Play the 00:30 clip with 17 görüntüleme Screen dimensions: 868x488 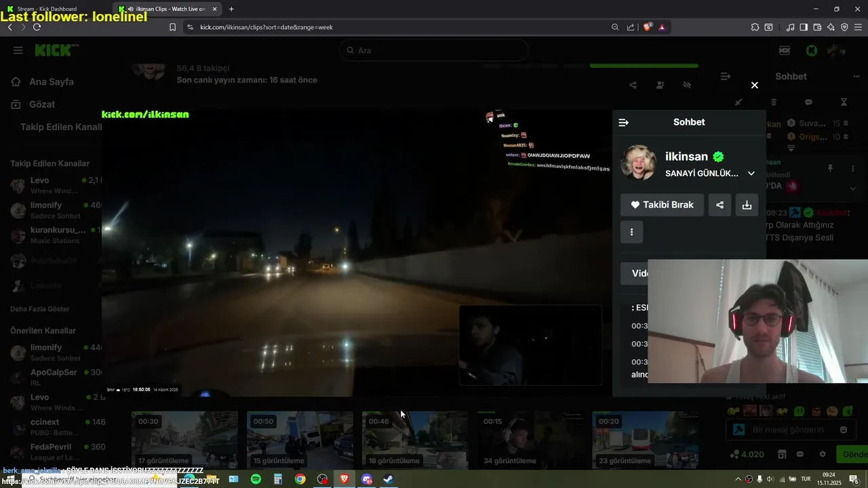pyautogui.click(x=184, y=440)
